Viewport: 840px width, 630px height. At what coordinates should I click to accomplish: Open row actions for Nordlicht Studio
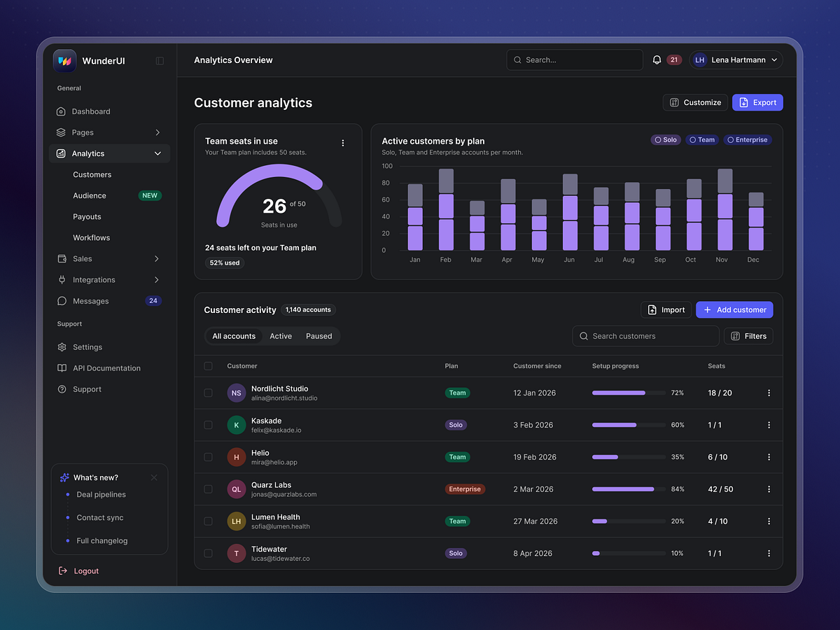point(769,393)
